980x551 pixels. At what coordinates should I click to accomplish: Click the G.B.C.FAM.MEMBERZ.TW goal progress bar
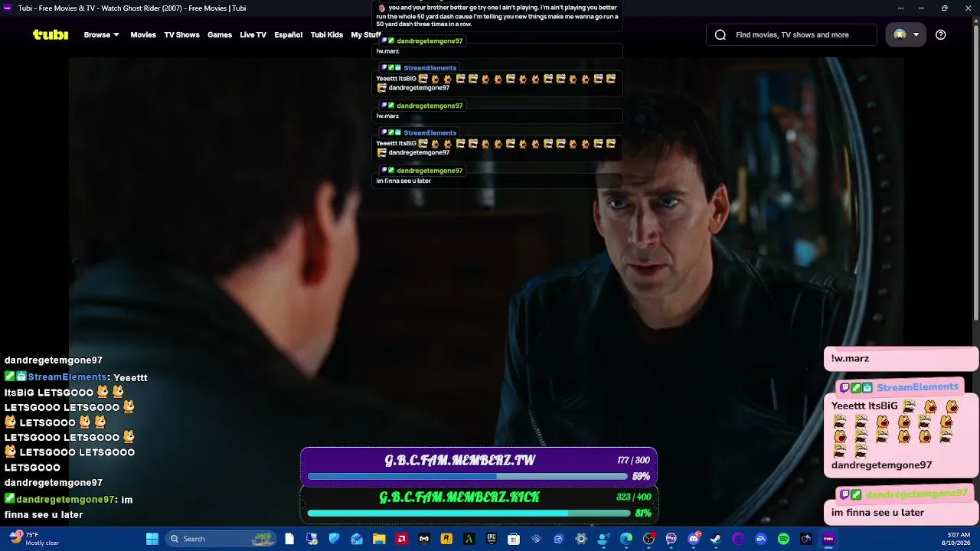[x=467, y=476]
